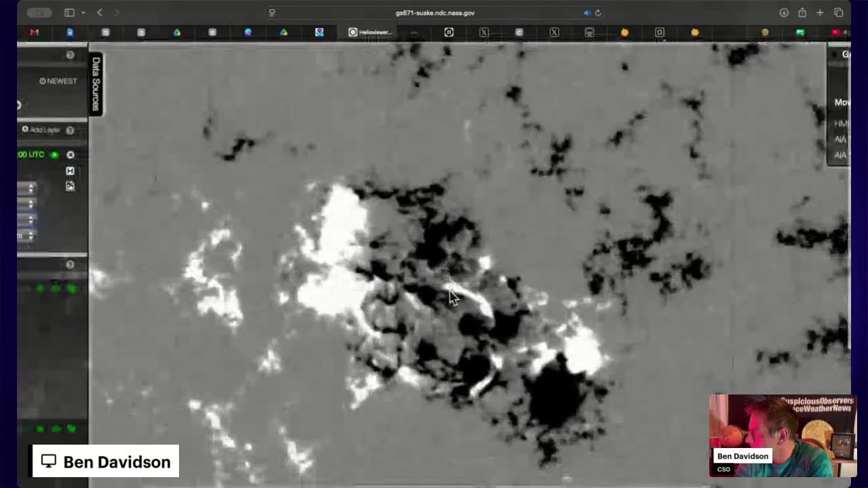The image size is (868, 488).
Task: Switch to the first X tab
Action: coord(484,32)
